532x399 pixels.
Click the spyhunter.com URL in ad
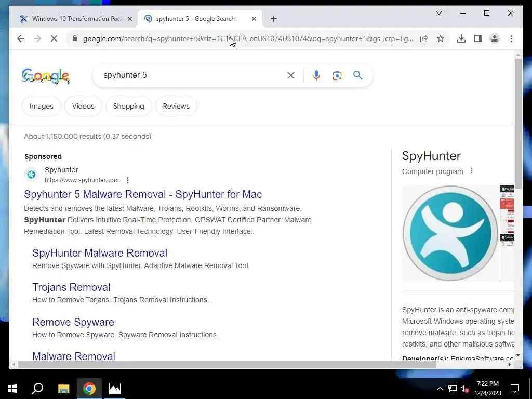coord(82,180)
